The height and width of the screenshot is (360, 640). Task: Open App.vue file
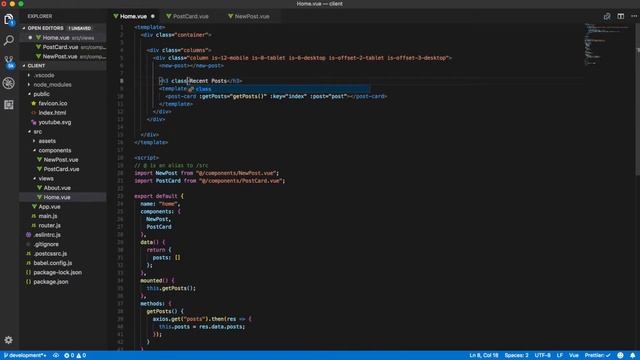(63, 207)
